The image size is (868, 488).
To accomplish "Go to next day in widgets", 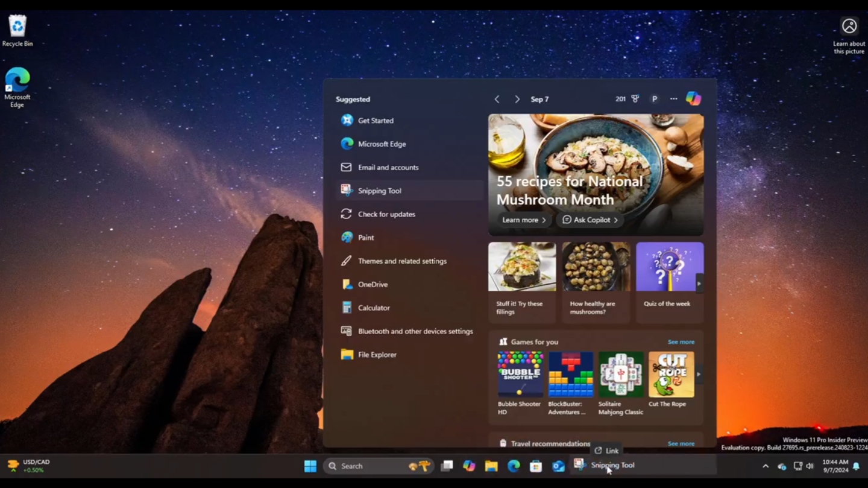I will [x=517, y=99].
